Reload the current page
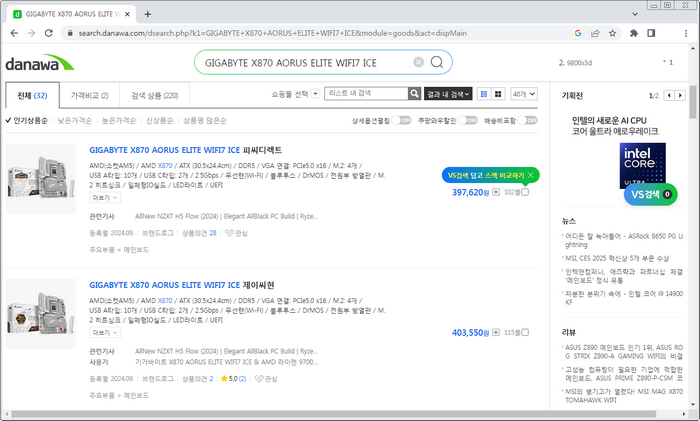The width and height of the screenshot is (700, 421). 49,33
